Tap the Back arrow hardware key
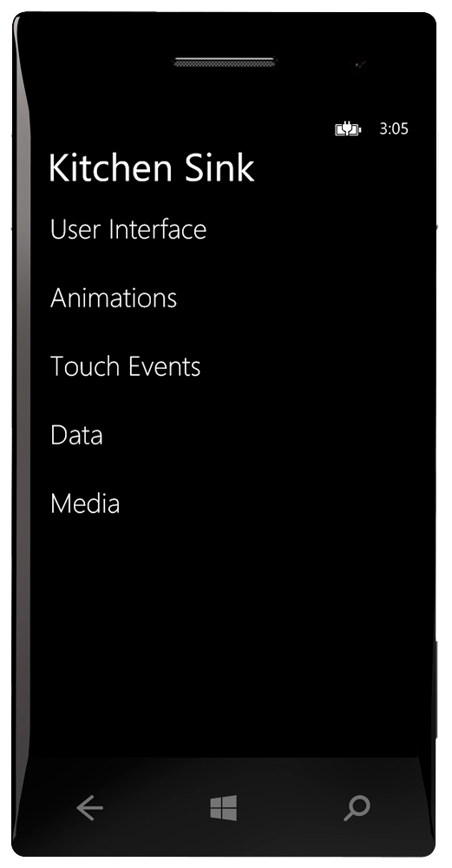 pos(89,808)
